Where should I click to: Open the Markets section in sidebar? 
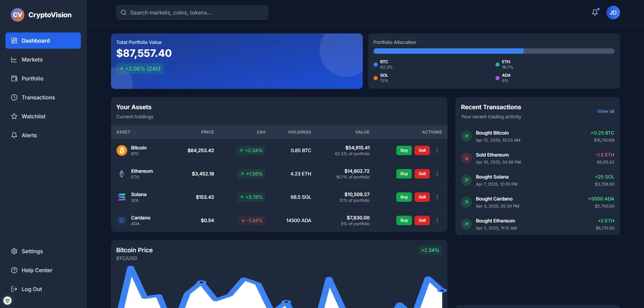click(32, 60)
